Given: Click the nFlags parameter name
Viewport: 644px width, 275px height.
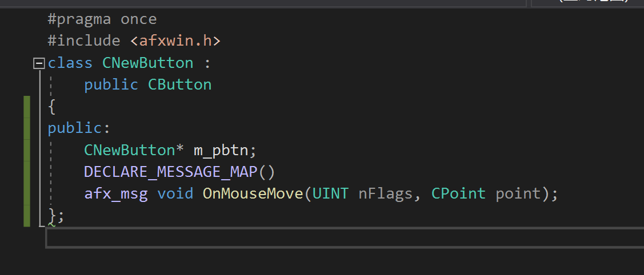Looking at the screenshot, I should [x=385, y=194].
